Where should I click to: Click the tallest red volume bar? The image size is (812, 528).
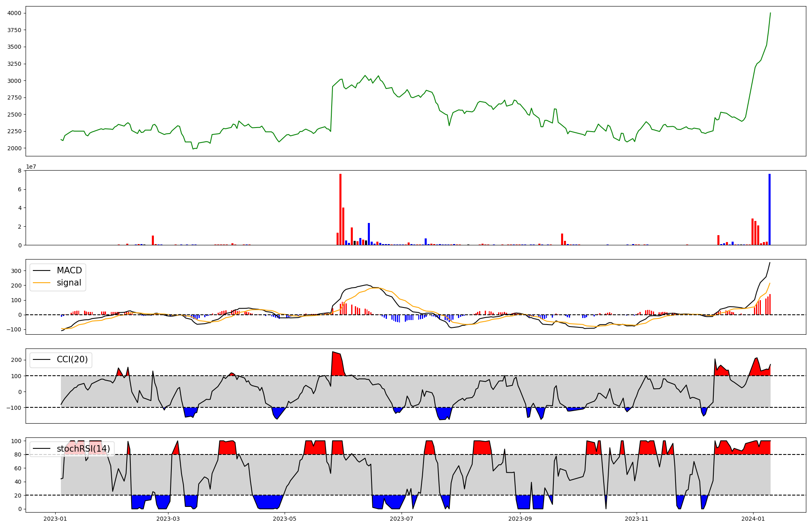point(340,209)
